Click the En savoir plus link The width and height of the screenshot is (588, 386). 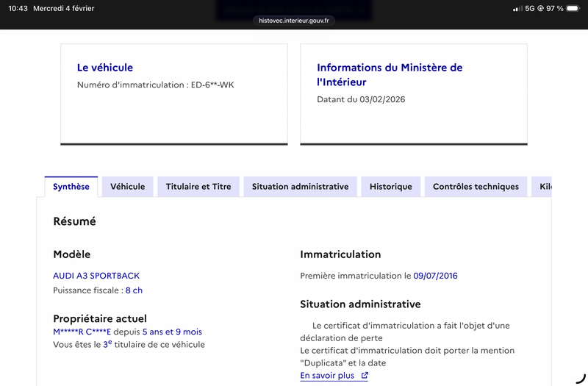click(x=327, y=376)
